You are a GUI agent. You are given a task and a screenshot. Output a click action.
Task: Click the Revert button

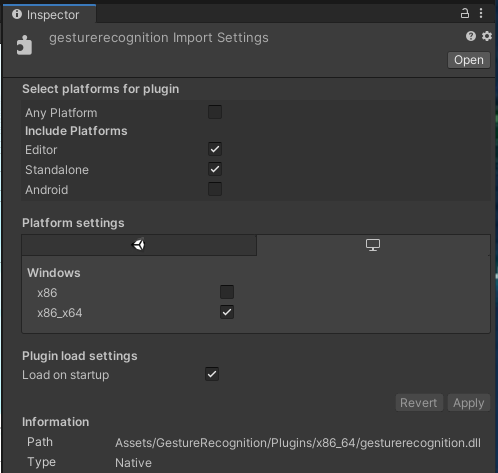click(419, 403)
